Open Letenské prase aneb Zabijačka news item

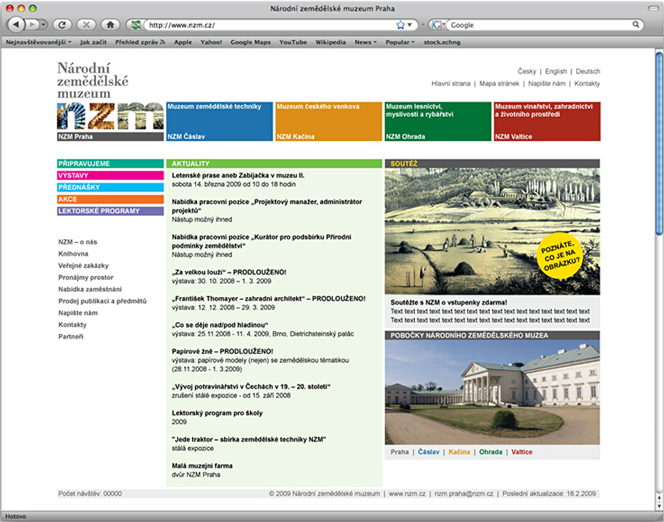click(x=238, y=175)
